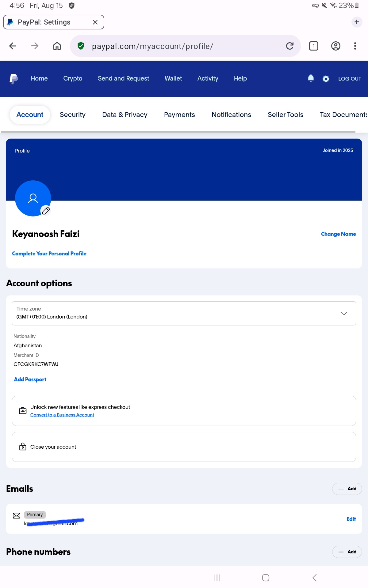
Task: Switch to the Data & Privacy tab
Action: (x=125, y=115)
